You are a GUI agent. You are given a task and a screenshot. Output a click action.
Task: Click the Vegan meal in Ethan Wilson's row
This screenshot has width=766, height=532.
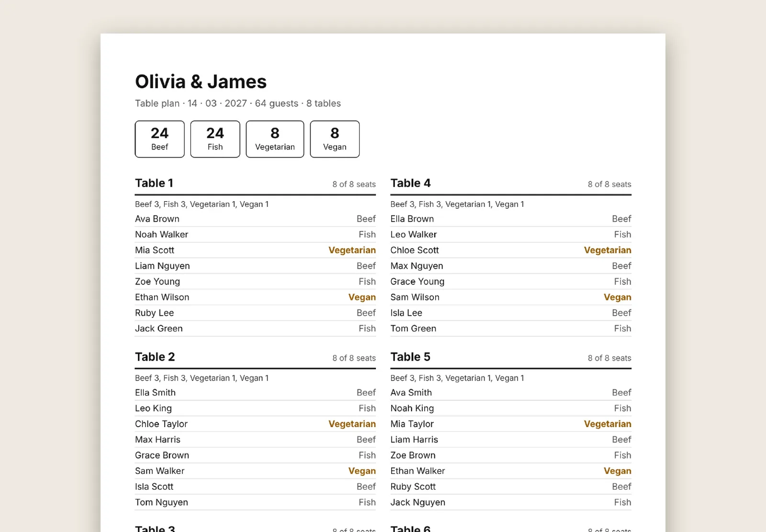[x=362, y=297]
